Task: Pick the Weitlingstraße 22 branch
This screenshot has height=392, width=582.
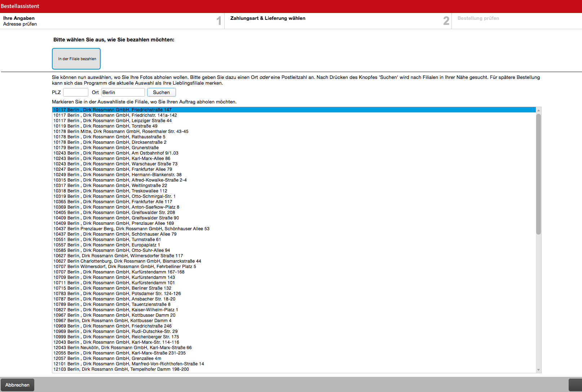Action: 294,186
